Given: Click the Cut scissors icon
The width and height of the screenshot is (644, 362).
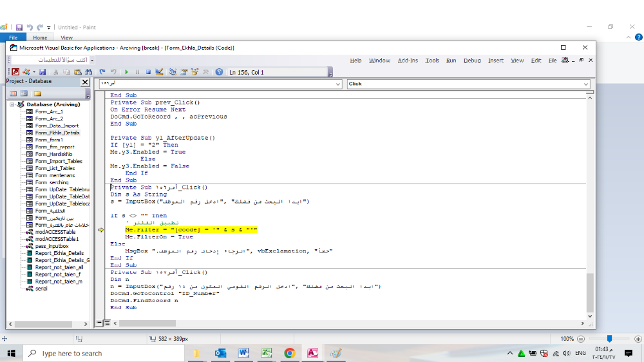Looking at the screenshot, I should [x=55, y=72].
